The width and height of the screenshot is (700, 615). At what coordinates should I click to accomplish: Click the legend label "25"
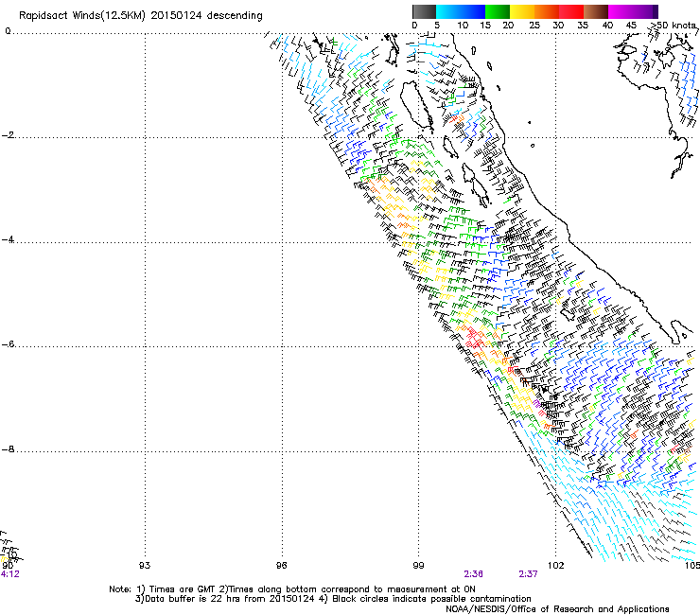(x=534, y=26)
